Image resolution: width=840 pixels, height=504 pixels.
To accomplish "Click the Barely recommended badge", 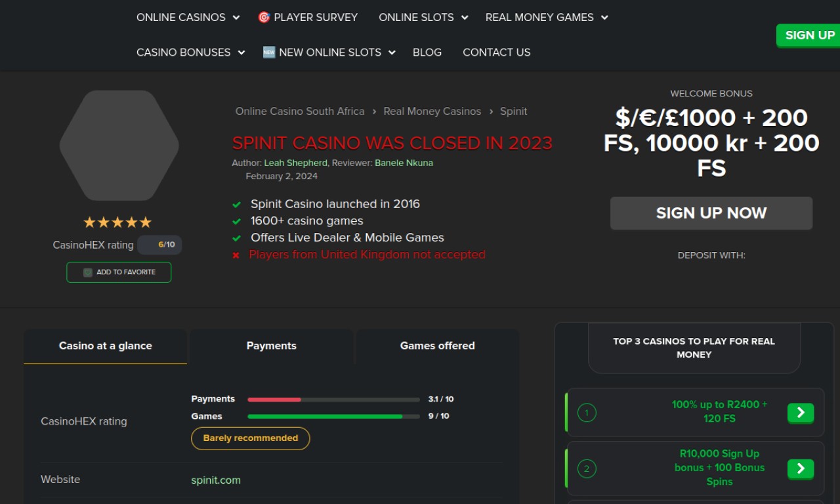I will pyautogui.click(x=251, y=438).
